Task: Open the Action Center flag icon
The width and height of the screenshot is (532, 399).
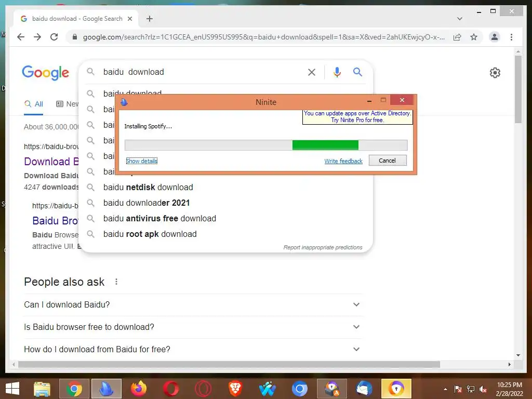Action: 458,389
